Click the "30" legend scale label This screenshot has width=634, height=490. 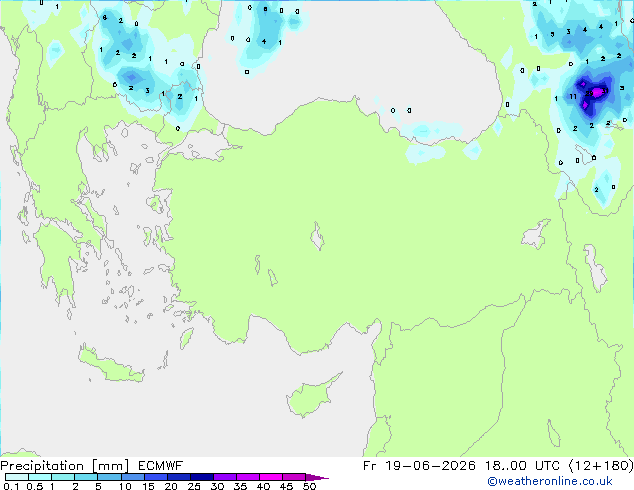tap(217, 486)
